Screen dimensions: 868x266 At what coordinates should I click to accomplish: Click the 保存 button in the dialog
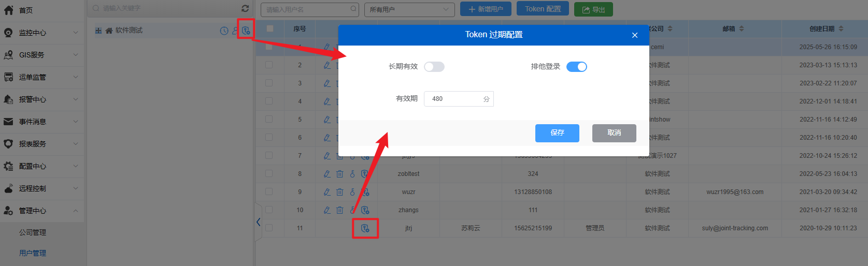557,133
